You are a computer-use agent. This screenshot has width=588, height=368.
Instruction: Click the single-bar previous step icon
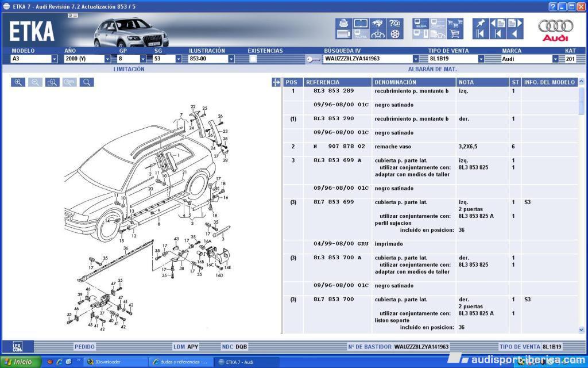point(498,34)
